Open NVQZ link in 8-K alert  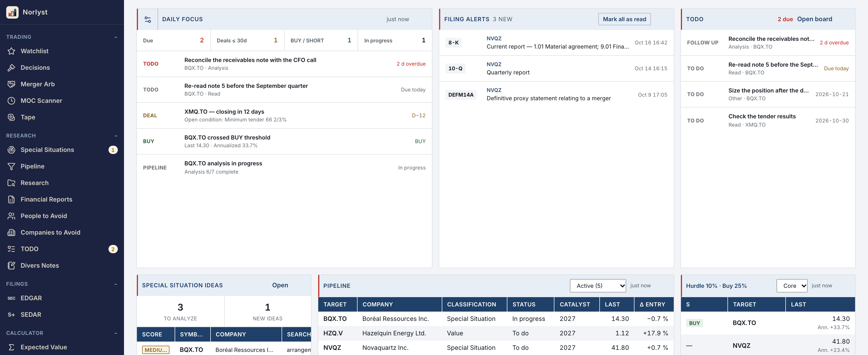click(494, 38)
